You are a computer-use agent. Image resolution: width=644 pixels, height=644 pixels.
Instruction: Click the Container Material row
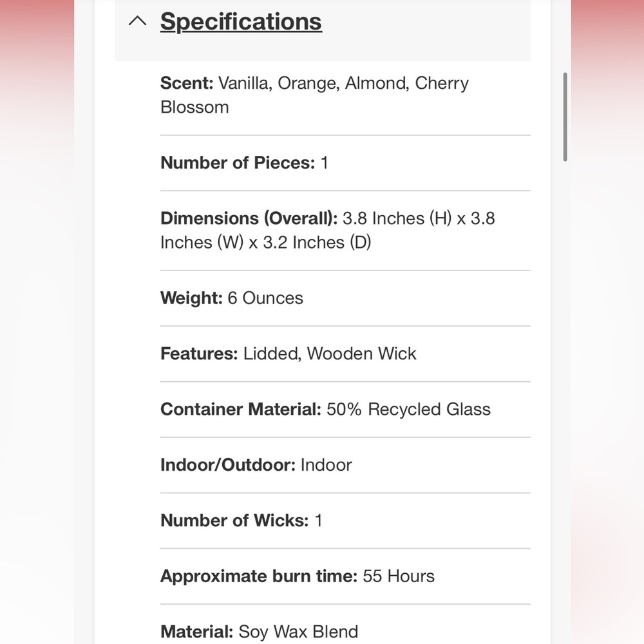point(345,409)
